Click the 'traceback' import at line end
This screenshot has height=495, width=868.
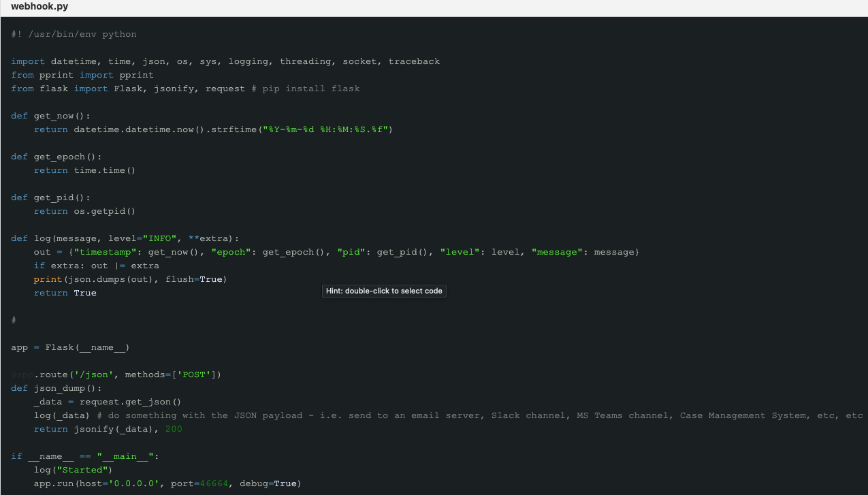click(x=414, y=61)
